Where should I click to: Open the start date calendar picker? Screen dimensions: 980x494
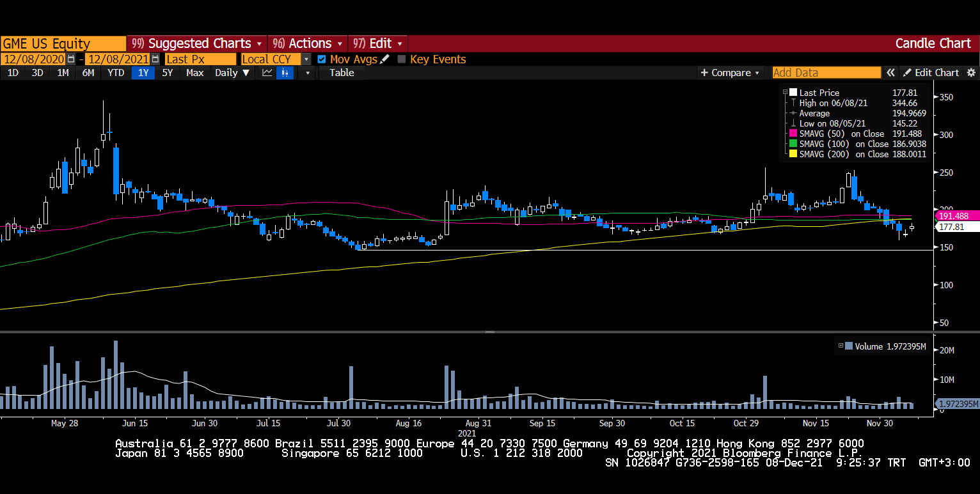tap(71, 59)
